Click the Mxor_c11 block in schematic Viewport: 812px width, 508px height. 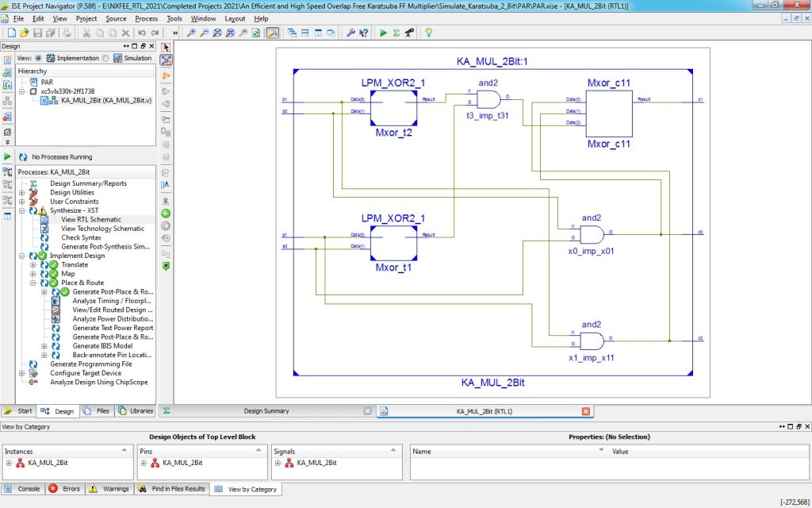(x=608, y=114)
